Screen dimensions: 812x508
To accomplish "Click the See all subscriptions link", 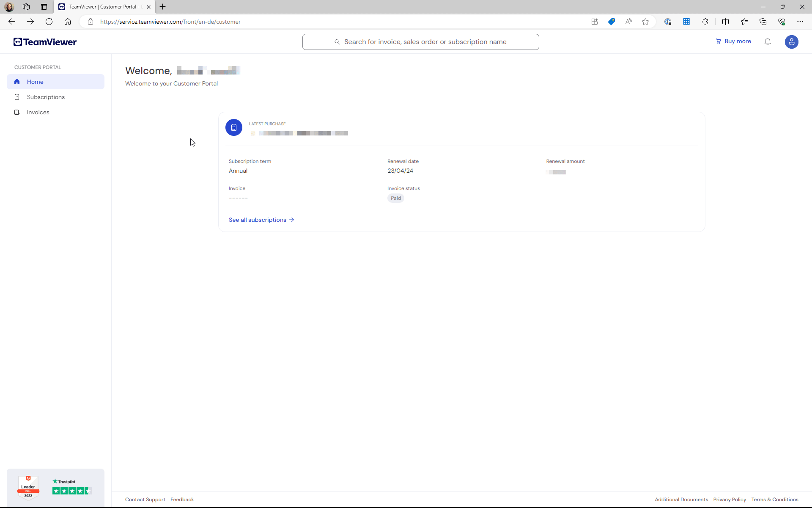I will pos(261,219).
